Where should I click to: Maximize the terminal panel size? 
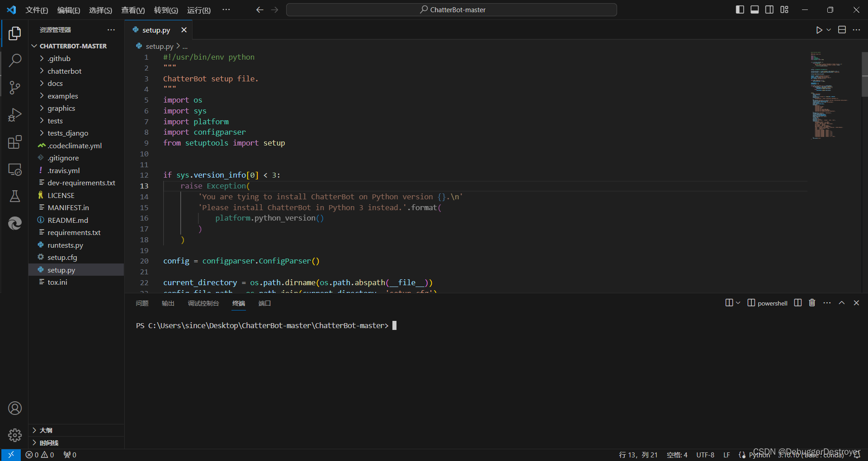click(x=842, y=303)
